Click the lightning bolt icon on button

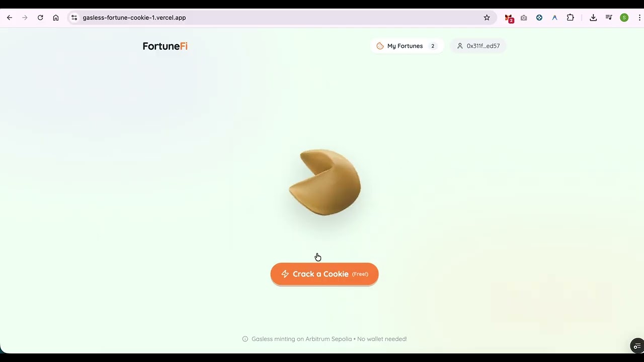pyautogui.click(x=285, y=274)
